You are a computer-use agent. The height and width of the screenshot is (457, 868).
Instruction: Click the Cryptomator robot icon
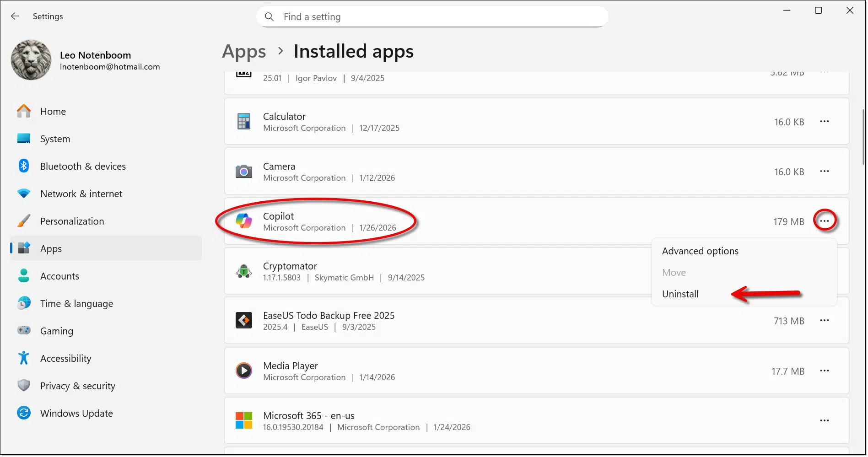point(243,271)
